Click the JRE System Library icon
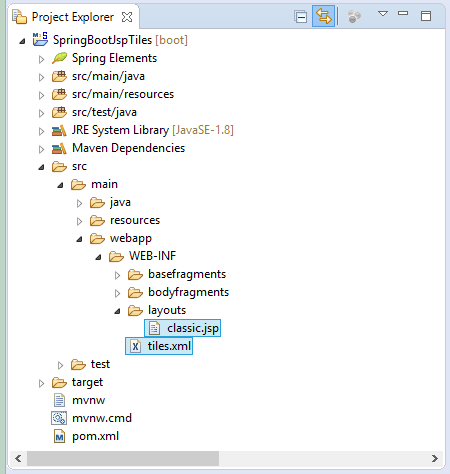This screenshot has height=474, width=450. (x=59, y=130)
